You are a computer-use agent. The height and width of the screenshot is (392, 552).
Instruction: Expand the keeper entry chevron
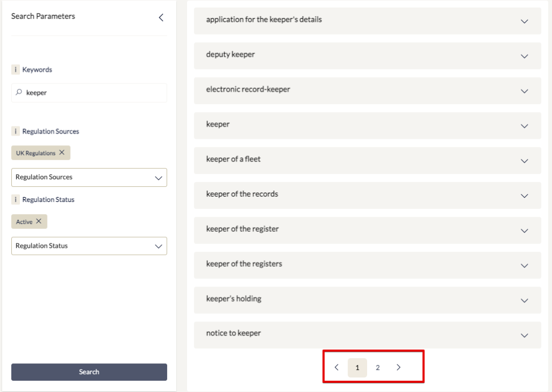pyautogui.click(x=524, y=126)
